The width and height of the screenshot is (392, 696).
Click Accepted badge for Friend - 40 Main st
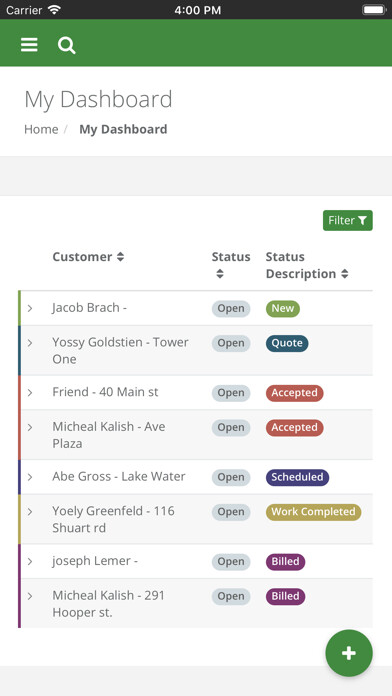(x=295, y=393)
